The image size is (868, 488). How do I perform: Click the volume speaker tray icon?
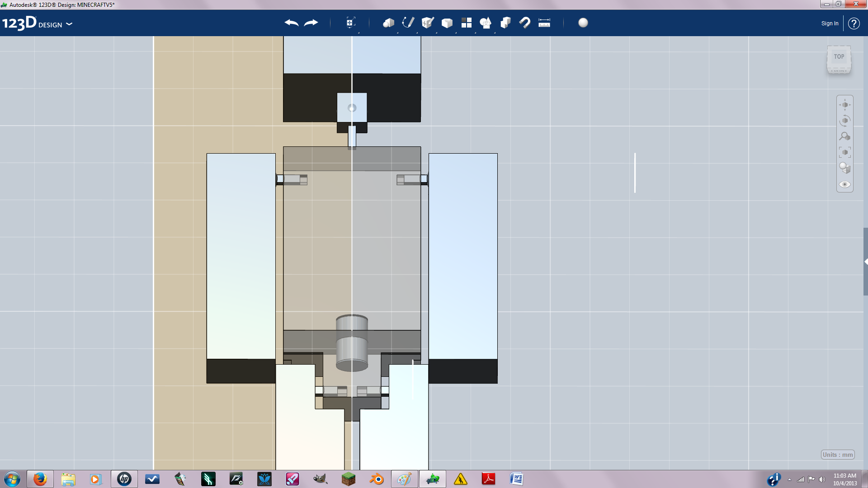[x=822, y=479]
